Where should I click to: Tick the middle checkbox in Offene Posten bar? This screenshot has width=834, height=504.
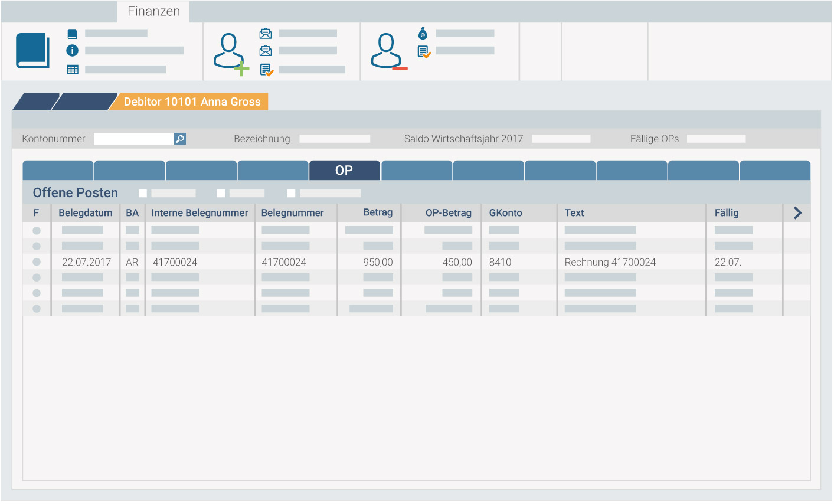pyautogui.click(x=221, y=193)
